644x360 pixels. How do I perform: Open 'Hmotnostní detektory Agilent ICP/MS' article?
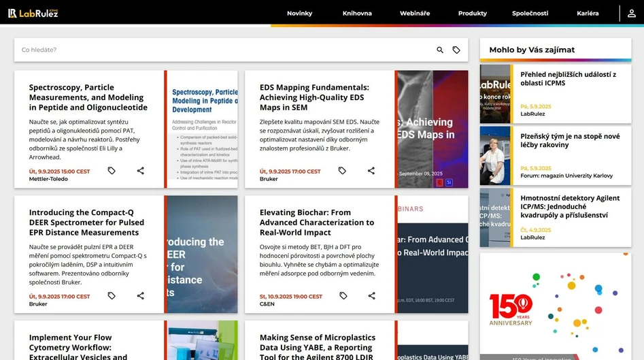pos(570,206)
